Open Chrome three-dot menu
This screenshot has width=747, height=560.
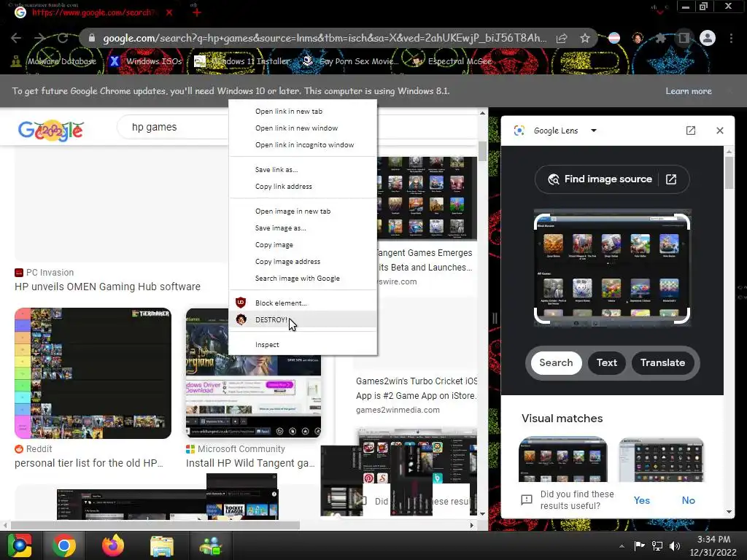pyautogui.click(x=731, y=38)
